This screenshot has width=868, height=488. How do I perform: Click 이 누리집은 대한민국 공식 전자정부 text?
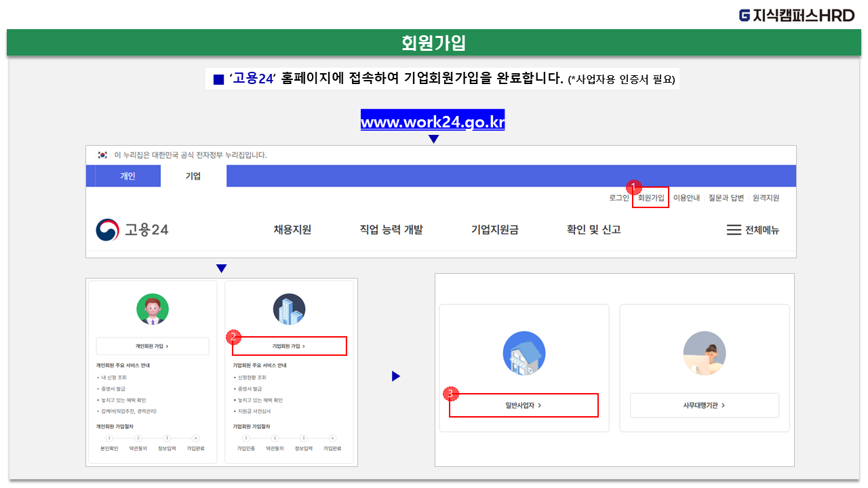191,155
